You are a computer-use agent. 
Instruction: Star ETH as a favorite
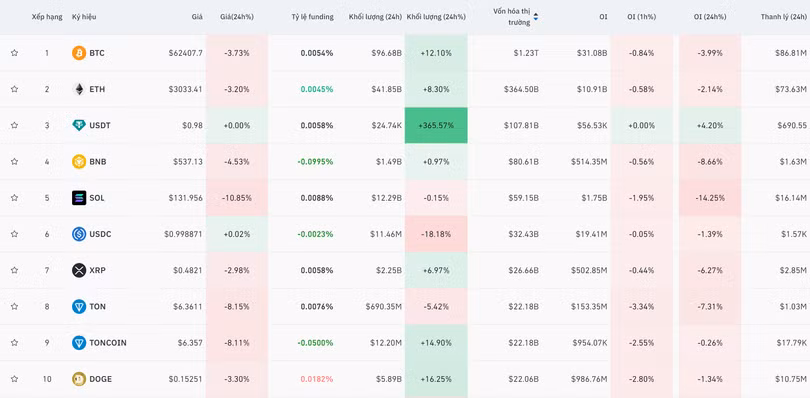(14, 89)
